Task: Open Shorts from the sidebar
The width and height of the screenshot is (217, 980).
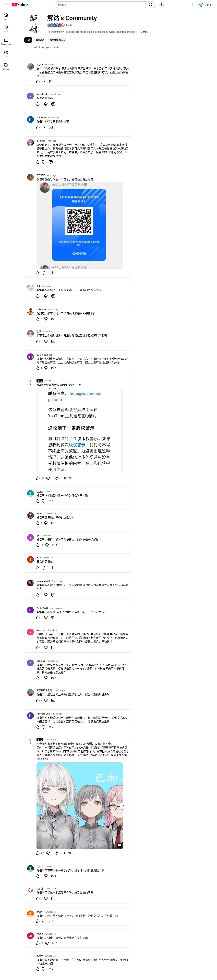Action: pos(6,29)
